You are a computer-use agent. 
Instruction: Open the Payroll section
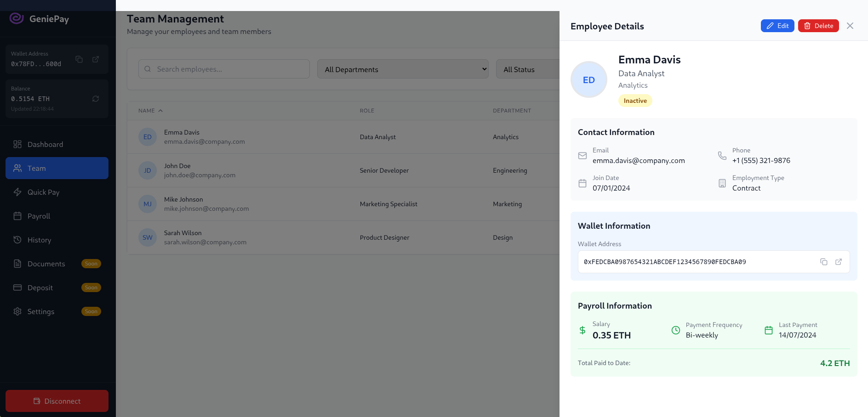coord(39,216)
